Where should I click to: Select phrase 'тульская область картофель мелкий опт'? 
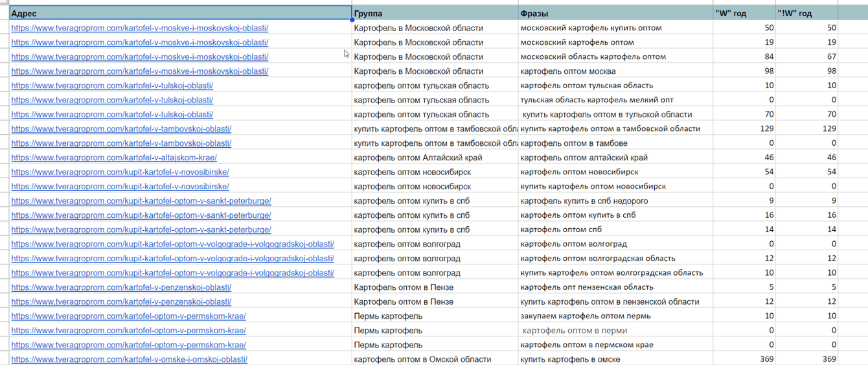coord(597,100)
